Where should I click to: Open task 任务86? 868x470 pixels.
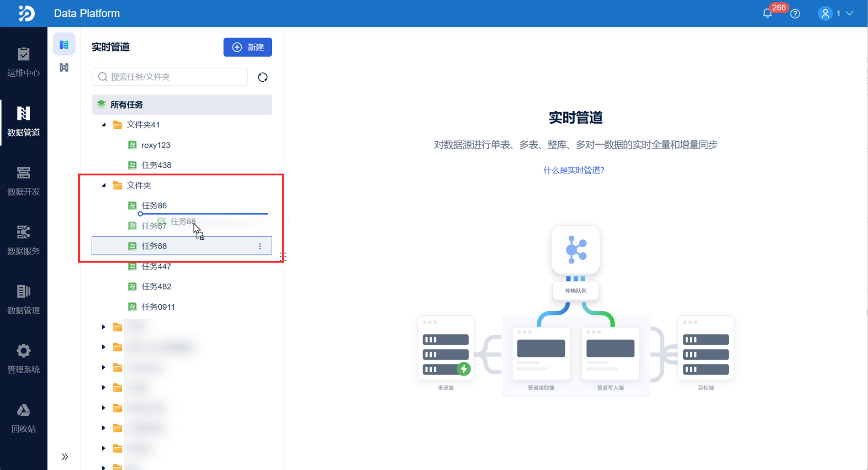point(154,206)
